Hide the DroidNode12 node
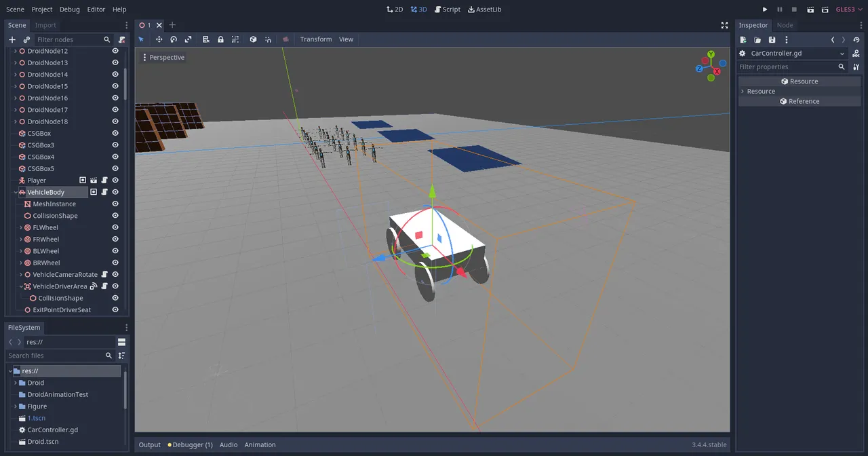Viewport: 868px width, 456px height. click(115, 50)
